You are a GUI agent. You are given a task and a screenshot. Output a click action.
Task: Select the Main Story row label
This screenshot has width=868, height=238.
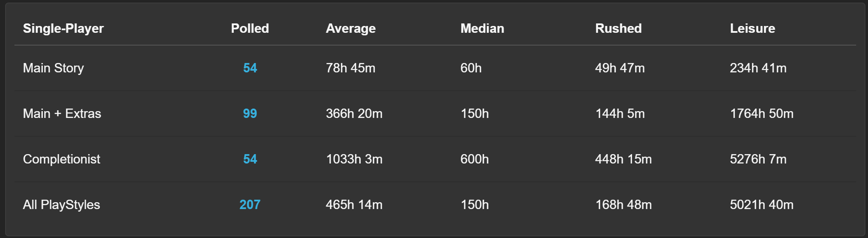click(x=54, y=68)
